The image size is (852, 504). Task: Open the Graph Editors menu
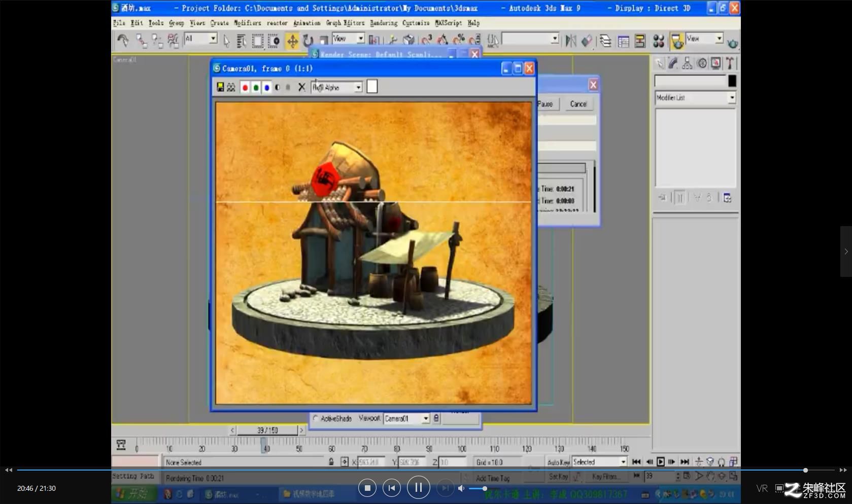click(x=345, y=23)
